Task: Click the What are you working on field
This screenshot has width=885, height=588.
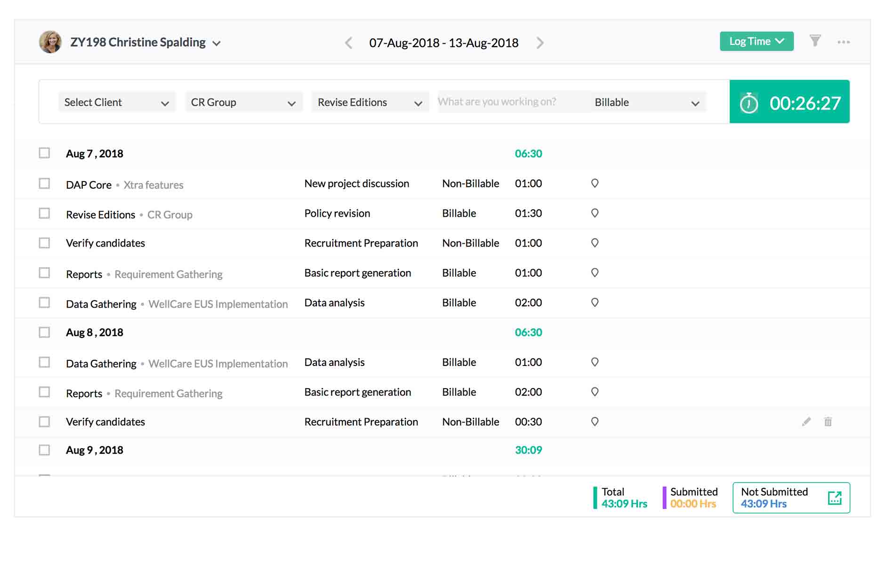Action: point(499,102)
